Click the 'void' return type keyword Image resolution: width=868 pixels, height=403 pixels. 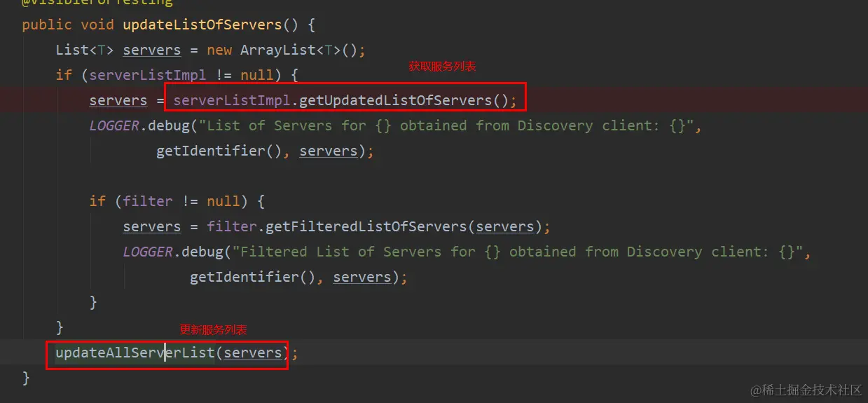click(97, 25)
